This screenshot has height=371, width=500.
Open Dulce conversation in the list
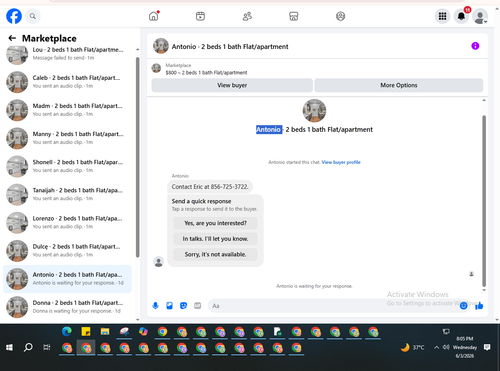(68, 251)
